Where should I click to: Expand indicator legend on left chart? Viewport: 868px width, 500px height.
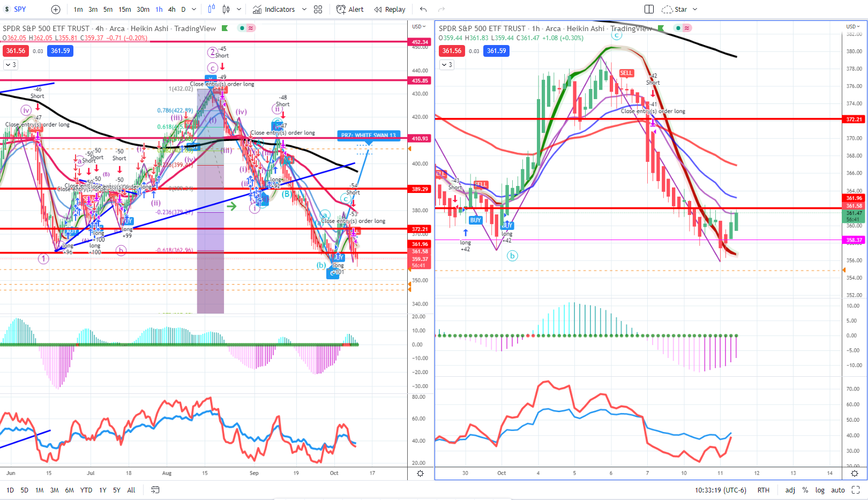click(x=11, y=65)
